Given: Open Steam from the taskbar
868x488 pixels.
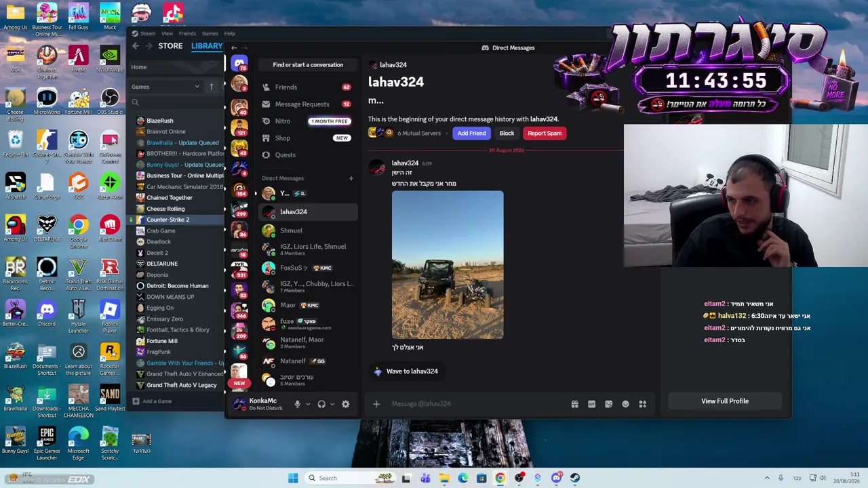Looking at the screenshot, I should pyautogui.click(x=574, y=478).
